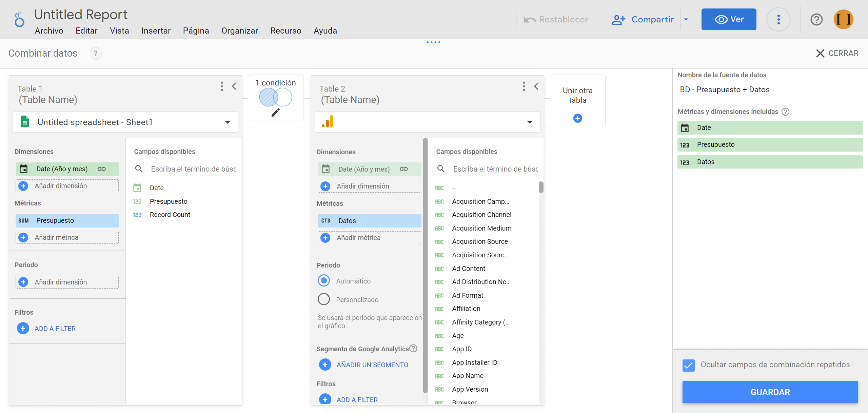Add dimension in Table 1 Dimensiones
The image size is (868, 413).
click(67, 186)
